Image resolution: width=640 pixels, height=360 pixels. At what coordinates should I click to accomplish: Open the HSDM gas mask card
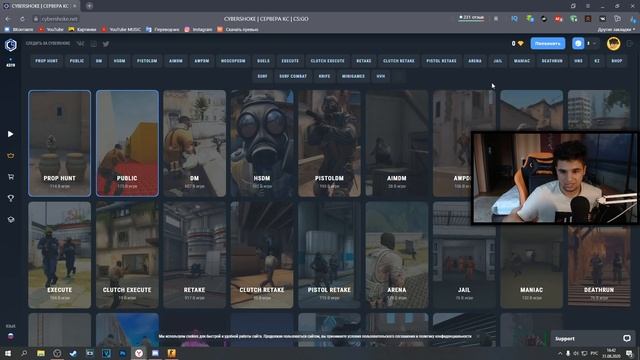[x=262, y=143]
